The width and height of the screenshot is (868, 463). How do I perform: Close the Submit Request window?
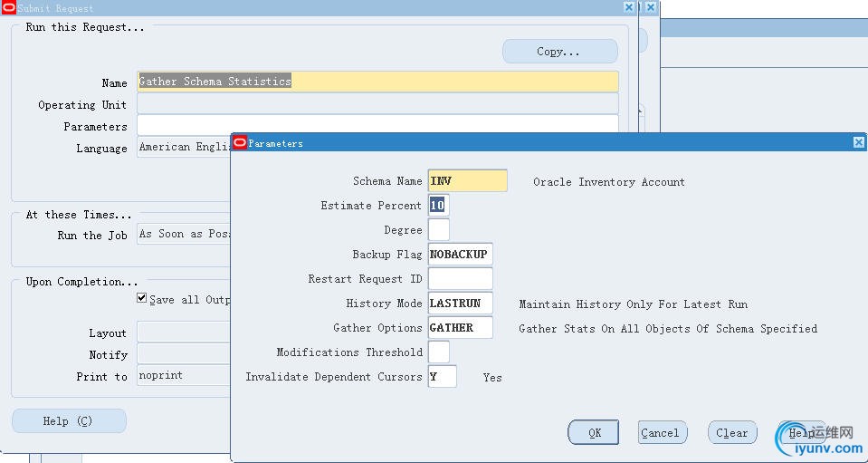coord(629,7)
